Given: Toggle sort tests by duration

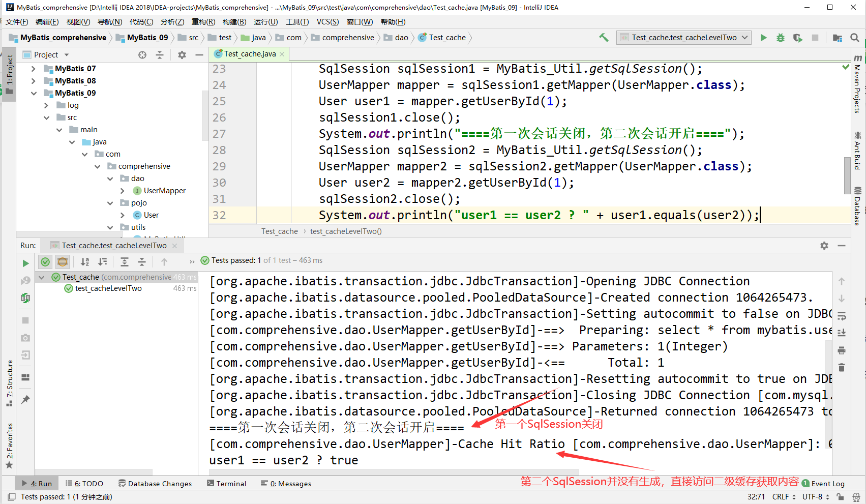Looking at the screenshot, I should click(103, 262).
